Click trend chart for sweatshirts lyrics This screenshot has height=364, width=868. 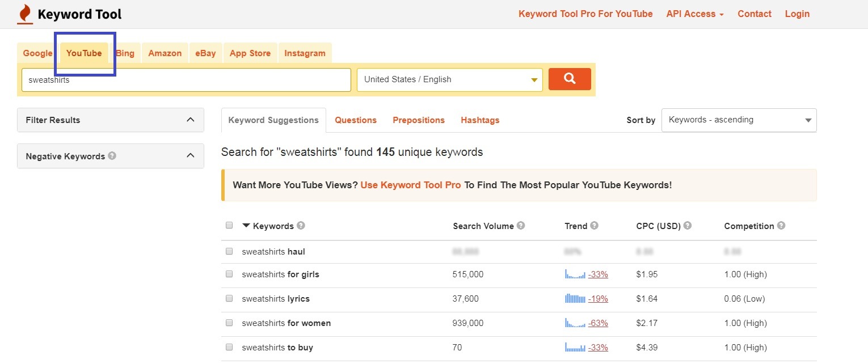575,298
